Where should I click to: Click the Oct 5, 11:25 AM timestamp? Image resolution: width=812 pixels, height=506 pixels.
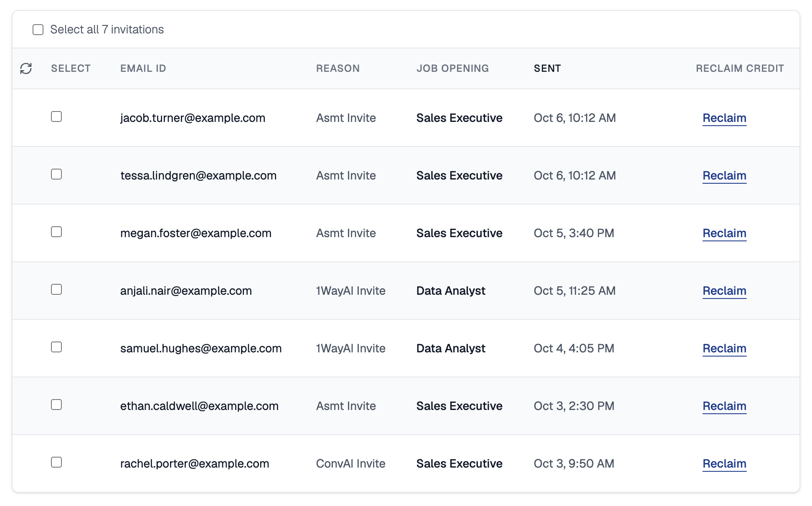(575, 291)
